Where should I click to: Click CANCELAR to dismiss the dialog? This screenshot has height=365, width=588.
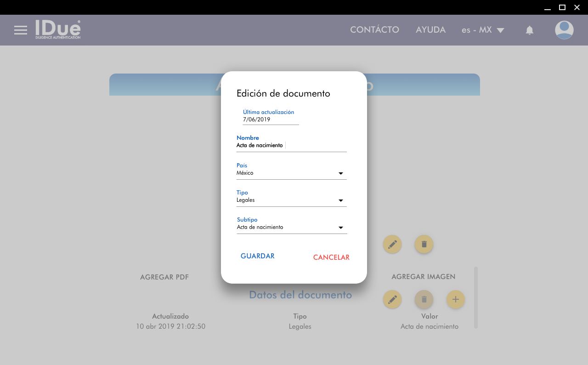331,257
